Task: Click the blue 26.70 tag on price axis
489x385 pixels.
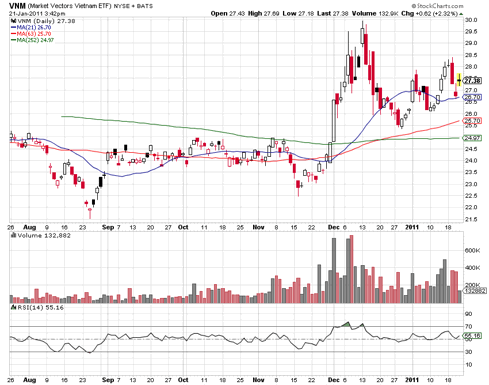Action: click(x=473, y=97)
